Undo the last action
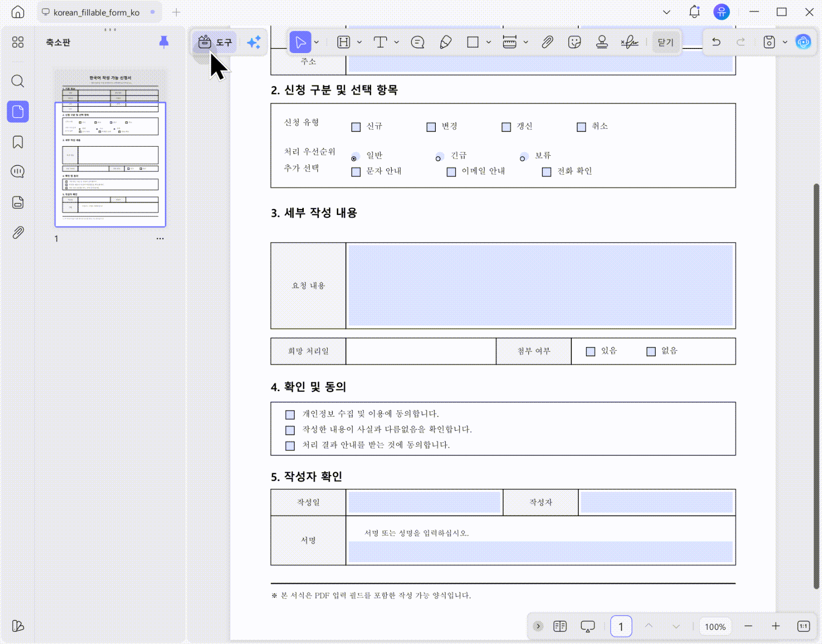Screen dimensions: 822x644 (716, 42)
